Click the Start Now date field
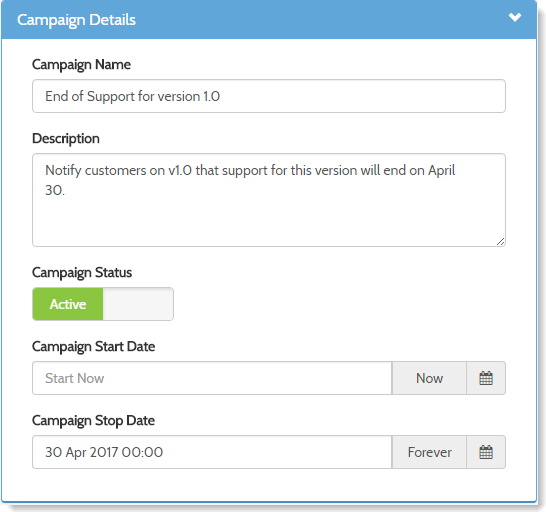The height and width of the screenshot is (512, 546). 212,378
